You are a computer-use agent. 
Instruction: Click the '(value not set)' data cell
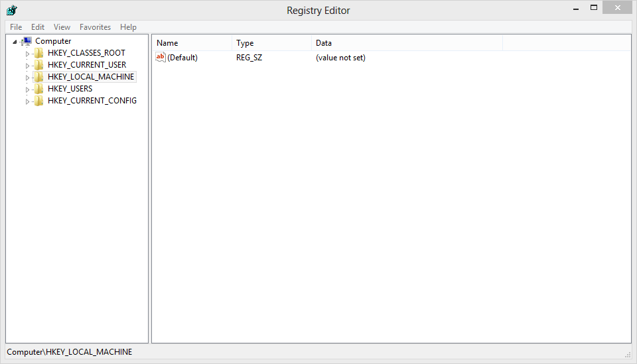pos(340,57)
